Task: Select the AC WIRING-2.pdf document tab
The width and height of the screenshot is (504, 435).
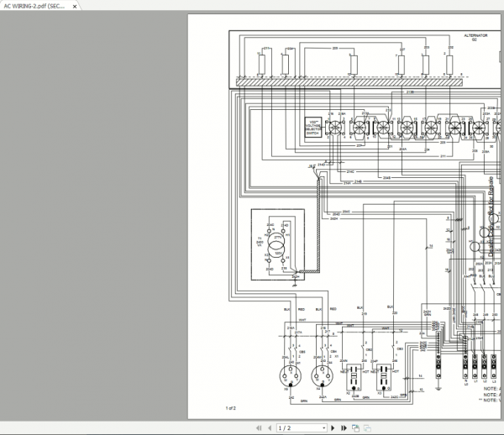Action: point(34,5)
